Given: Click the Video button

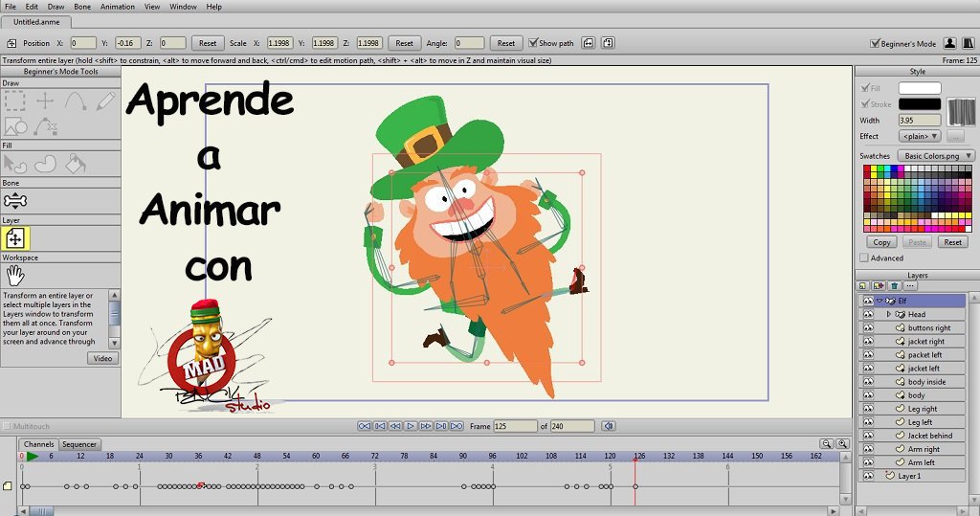Looking at the screenshot, I should (x=102, y=358).
